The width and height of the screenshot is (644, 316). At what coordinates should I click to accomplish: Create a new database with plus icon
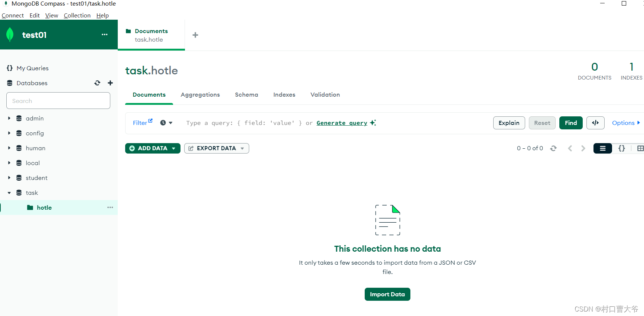pyautogui.click(x=110, y=83)
